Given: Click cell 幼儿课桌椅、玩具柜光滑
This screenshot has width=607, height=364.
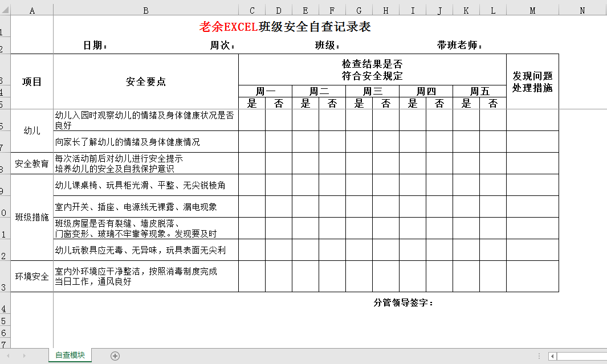Looking at the screenshot, I should tap(146, 185).
